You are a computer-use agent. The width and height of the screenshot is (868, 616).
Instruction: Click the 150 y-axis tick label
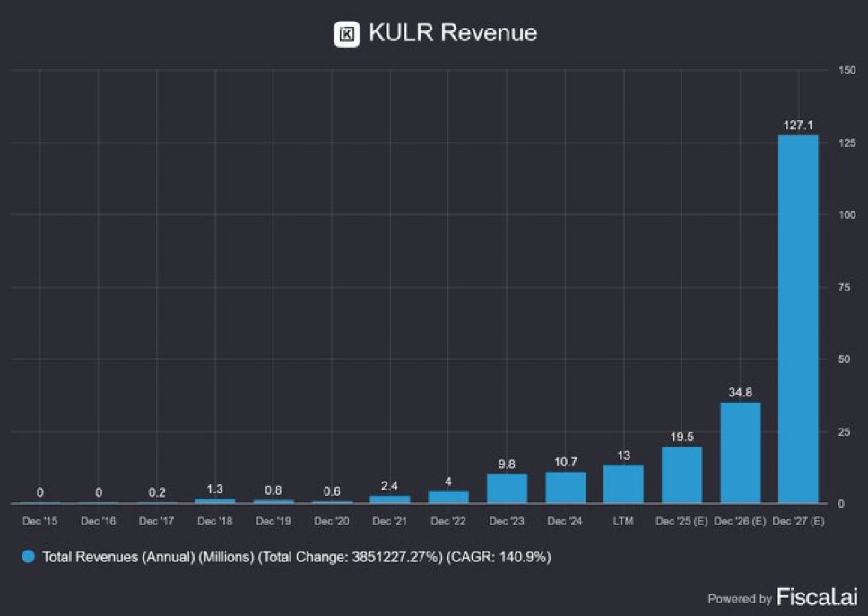(847, 70)
